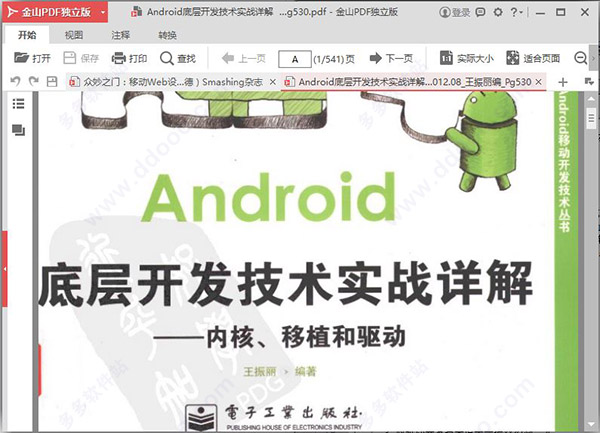The image size is (600, 433).
Task: Go to next page with 下一页
Action: coord(391,58)
